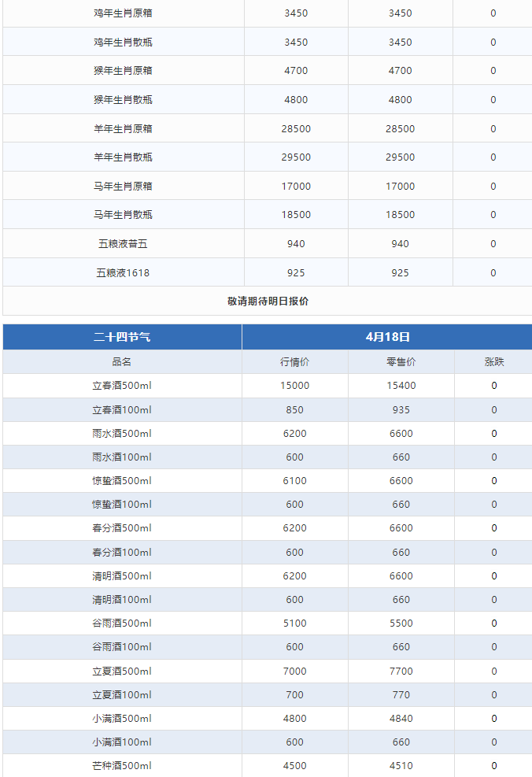Select the 鸡年生肖散瓶 product name
Viewport: 532px width, 777px height.
click(x=123, y=43)
